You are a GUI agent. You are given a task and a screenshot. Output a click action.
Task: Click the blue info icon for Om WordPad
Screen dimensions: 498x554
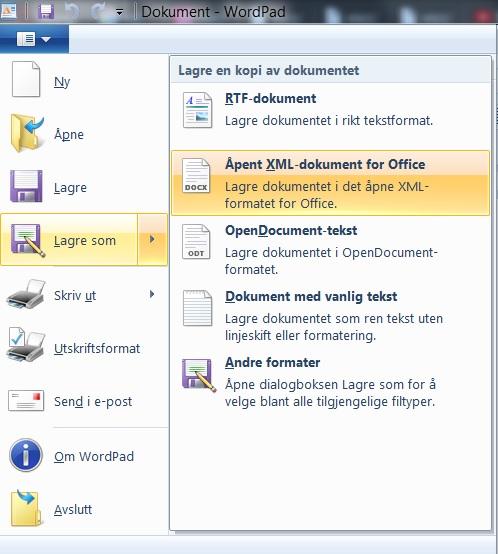click(26, 455)
